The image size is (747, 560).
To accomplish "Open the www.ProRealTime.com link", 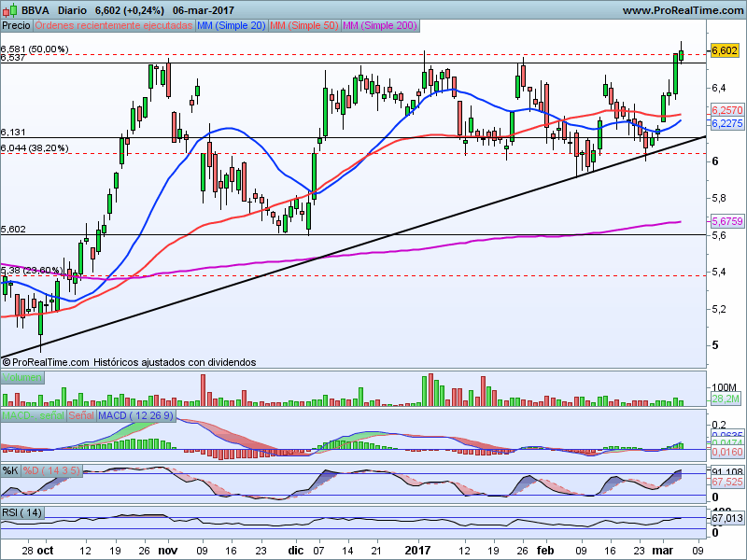I will [683, 10].
